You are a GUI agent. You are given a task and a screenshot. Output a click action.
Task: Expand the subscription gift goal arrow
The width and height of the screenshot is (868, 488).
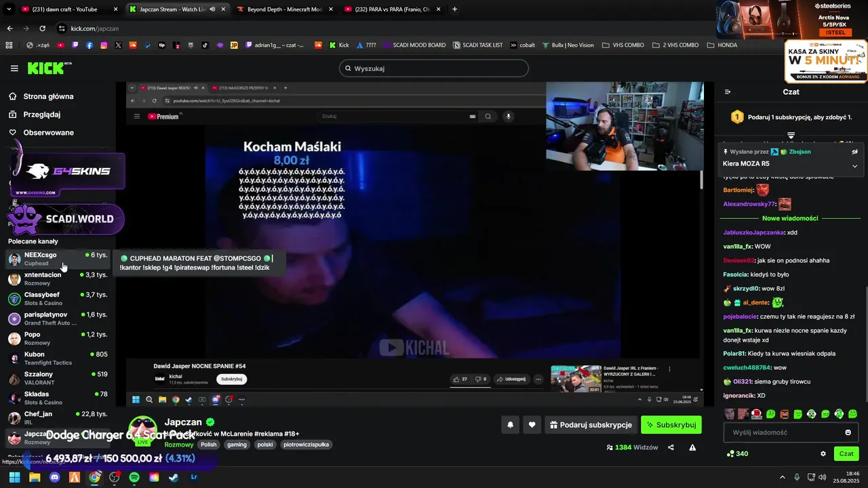click(x=791, y=135)
